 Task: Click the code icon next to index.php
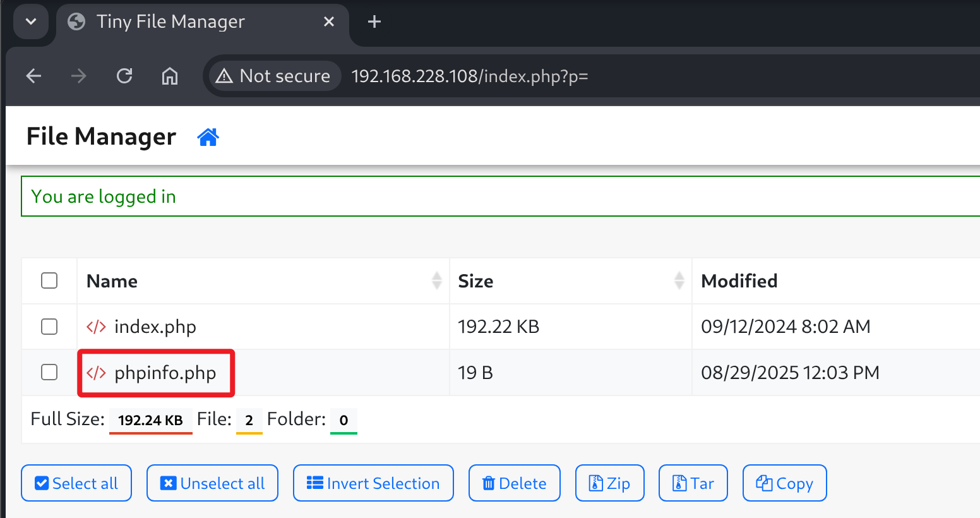point(96,327)
